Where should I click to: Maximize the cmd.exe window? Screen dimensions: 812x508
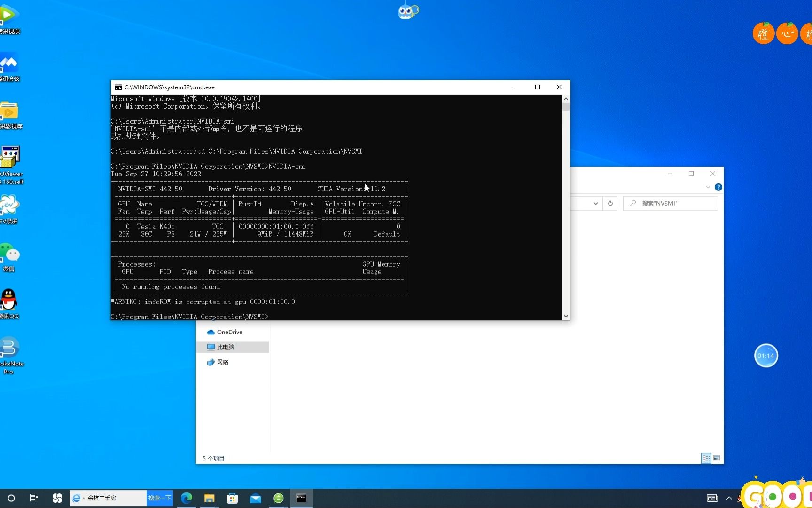point(538,87)
